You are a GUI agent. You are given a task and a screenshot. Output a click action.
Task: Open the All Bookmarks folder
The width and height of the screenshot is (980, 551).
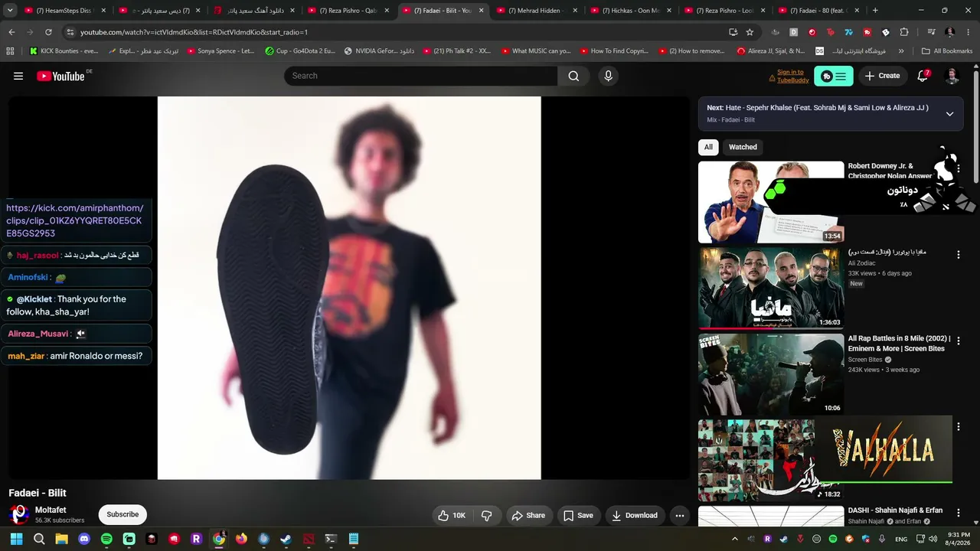pyautogui.click(x=947, y=51)
